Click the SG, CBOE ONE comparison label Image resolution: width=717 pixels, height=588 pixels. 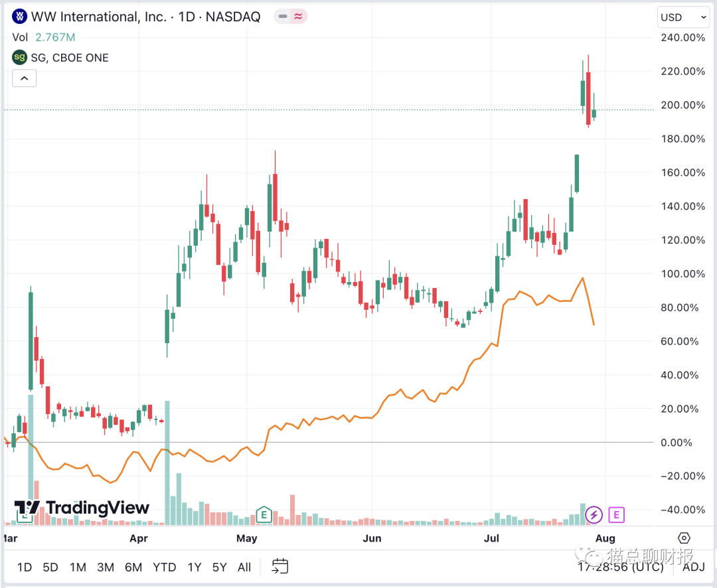[x=70, y=58]
